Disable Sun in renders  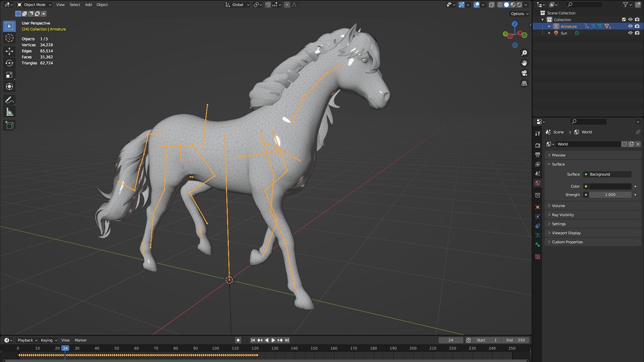[637, 33]
